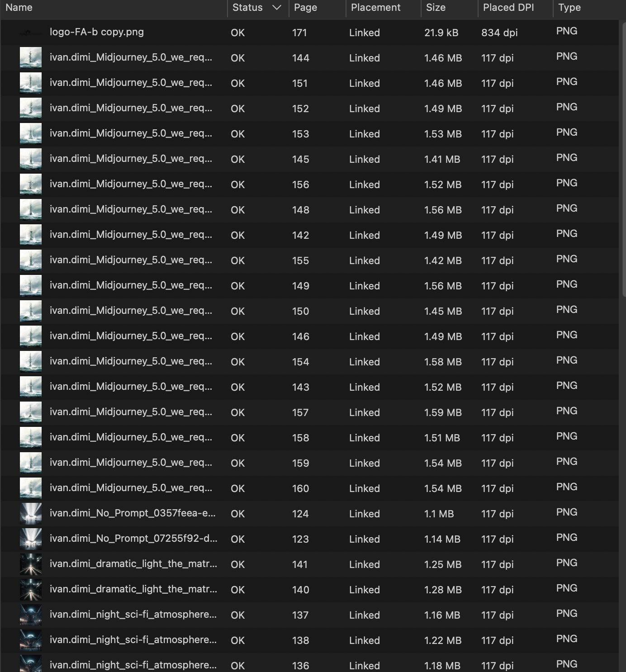Click the 1.53 MB size value
Screen dimensions: 626x672
443,134
